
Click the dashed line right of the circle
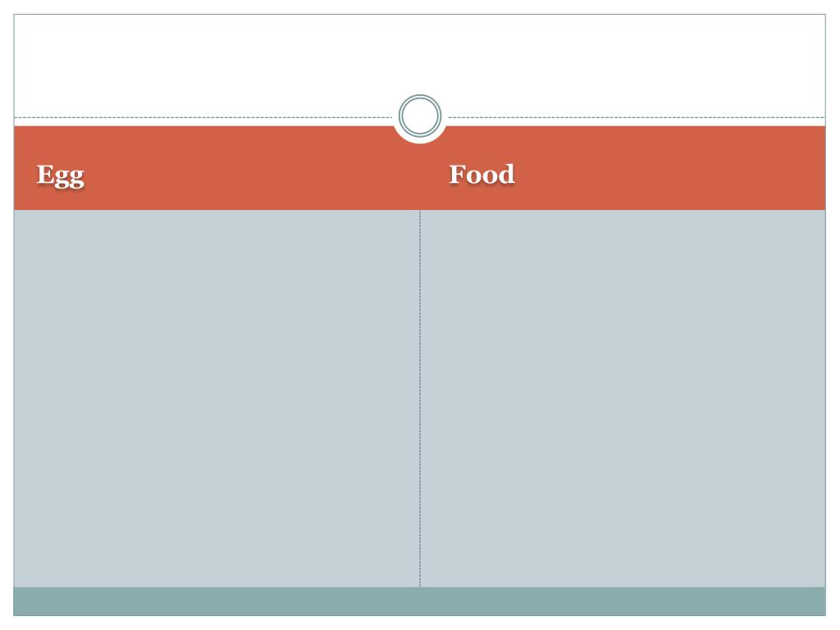636,117
